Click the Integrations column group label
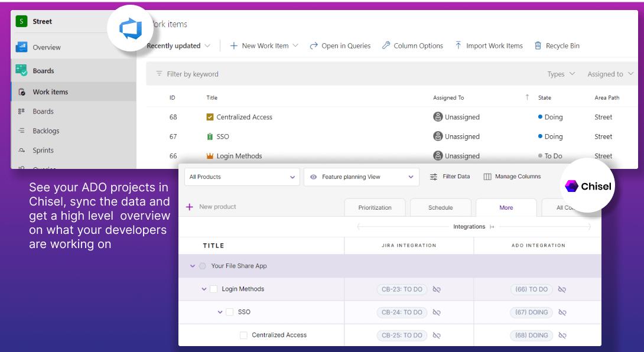644x352 pixels. tap(469, 227)
